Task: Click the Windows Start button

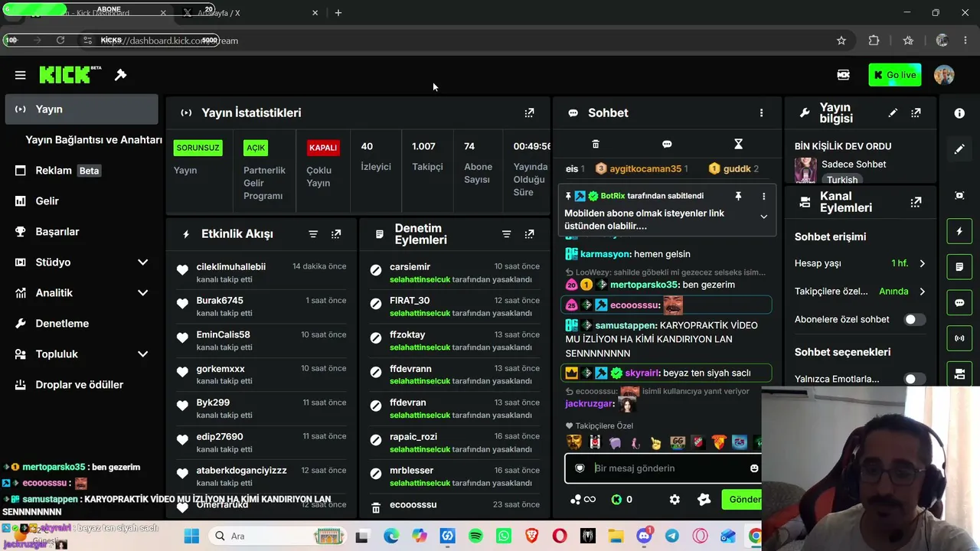Action: [191, 536]
